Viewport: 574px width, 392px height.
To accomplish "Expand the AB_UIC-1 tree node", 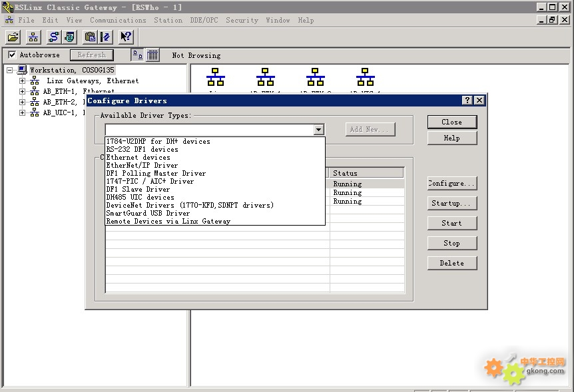I will (23, 112).
